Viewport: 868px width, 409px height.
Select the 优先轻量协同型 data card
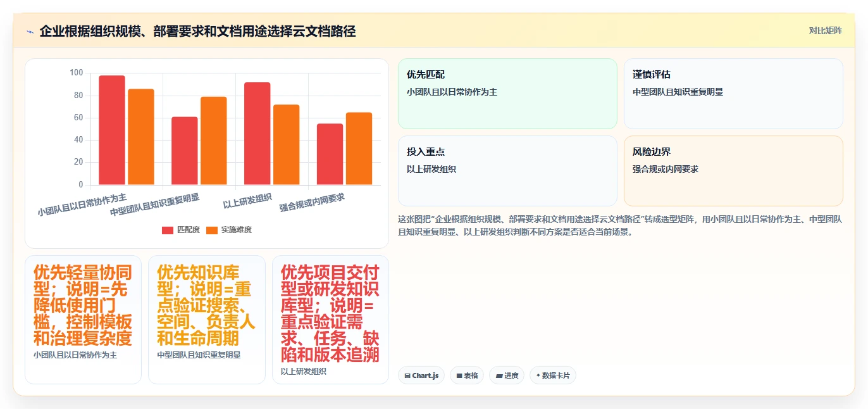pyautogui.click(x=83, y=320)
